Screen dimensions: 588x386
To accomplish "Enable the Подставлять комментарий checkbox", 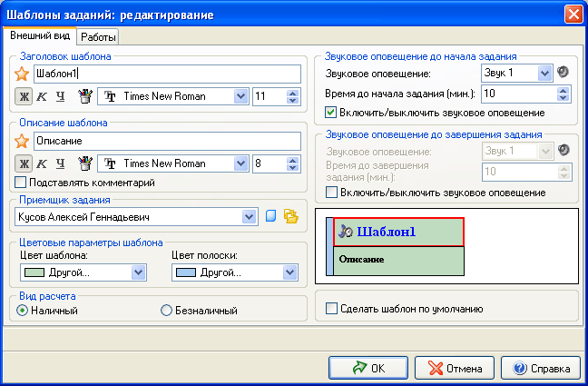I will pyautogui.click(x=21, y=183).
